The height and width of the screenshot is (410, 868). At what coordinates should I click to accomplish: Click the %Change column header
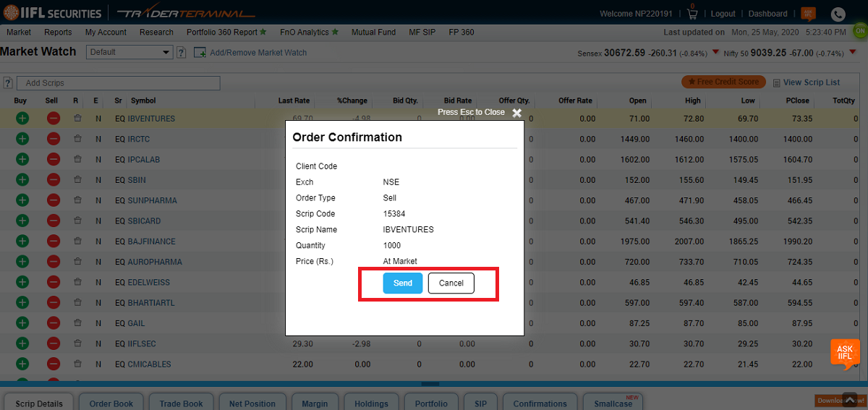pos(352,101)
